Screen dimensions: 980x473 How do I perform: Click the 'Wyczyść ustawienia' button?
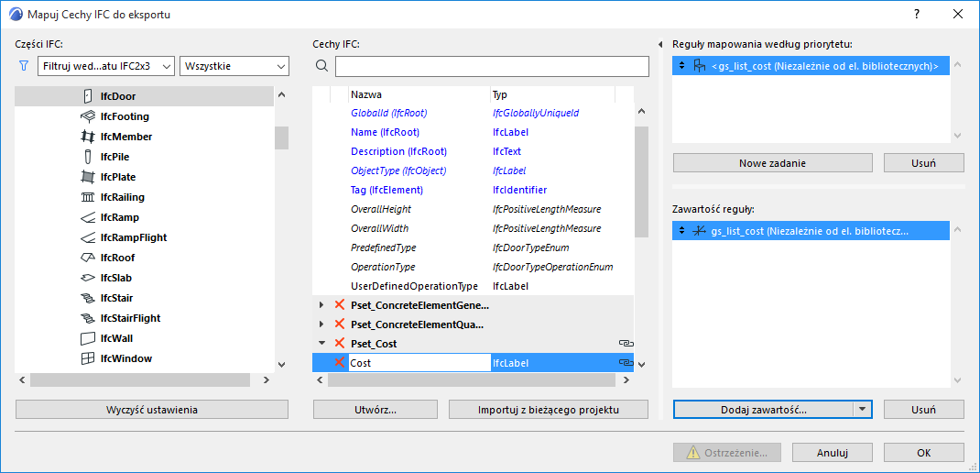point(152,410)
